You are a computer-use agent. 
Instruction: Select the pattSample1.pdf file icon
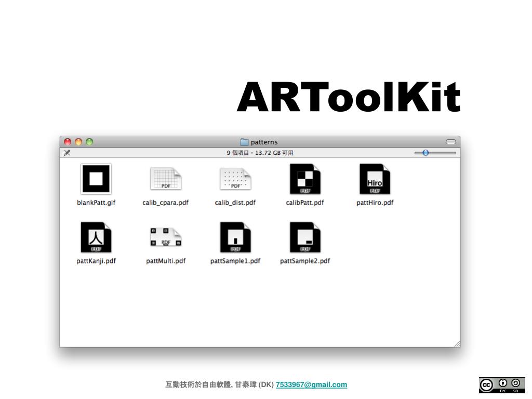[235, 237]
